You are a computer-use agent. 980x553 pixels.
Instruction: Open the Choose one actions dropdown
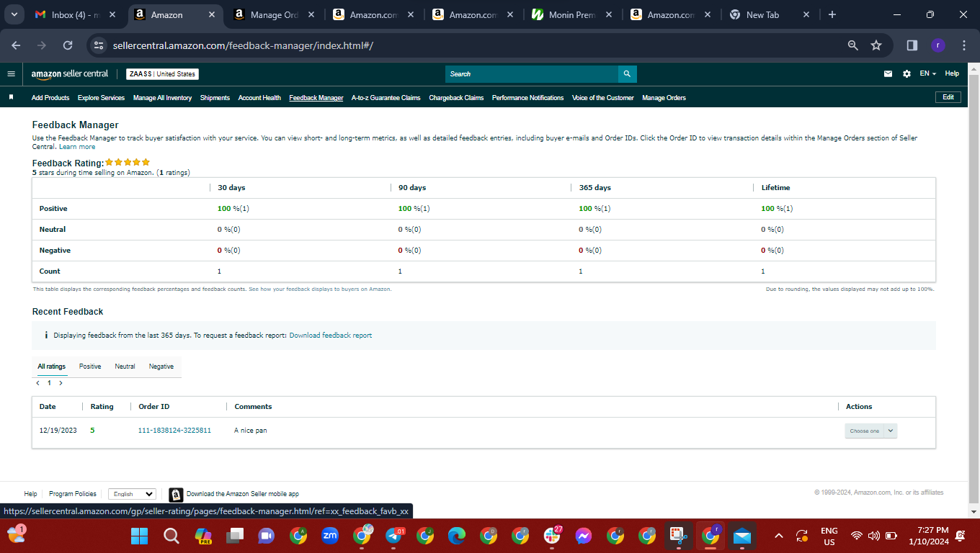(871, 431)
